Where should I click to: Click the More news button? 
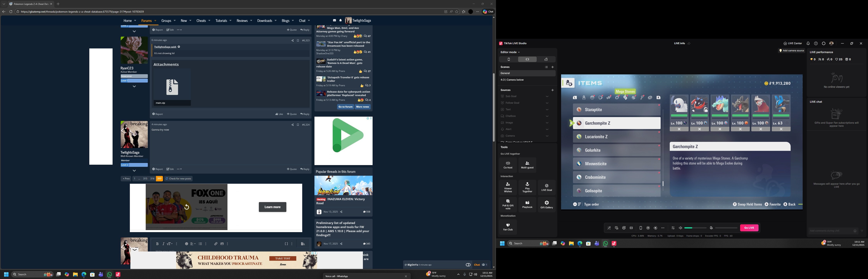click(363, 107)
